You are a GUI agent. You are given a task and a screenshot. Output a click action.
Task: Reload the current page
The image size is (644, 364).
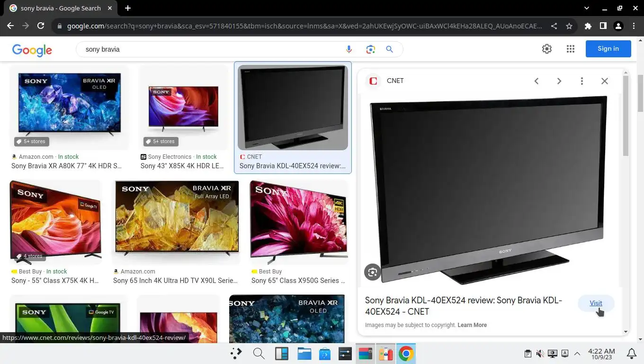point(41,26)
